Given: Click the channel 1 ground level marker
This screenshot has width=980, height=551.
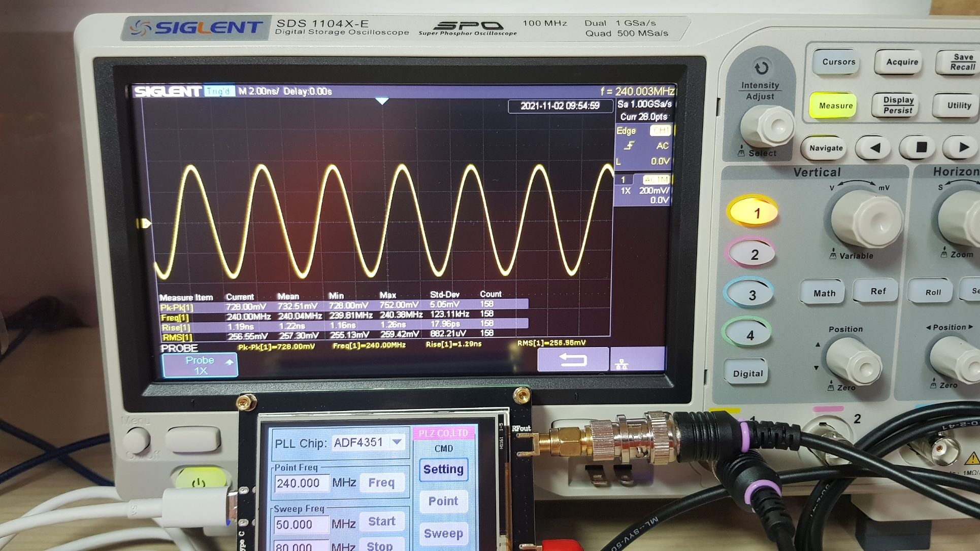Looking at the screenshot, I should click(144, 223).
